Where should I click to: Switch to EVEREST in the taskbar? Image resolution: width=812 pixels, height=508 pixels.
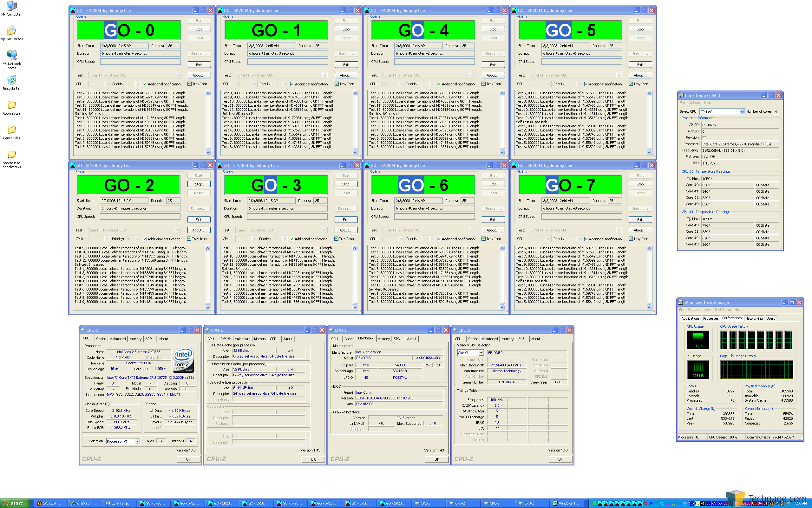pos(50,503)
